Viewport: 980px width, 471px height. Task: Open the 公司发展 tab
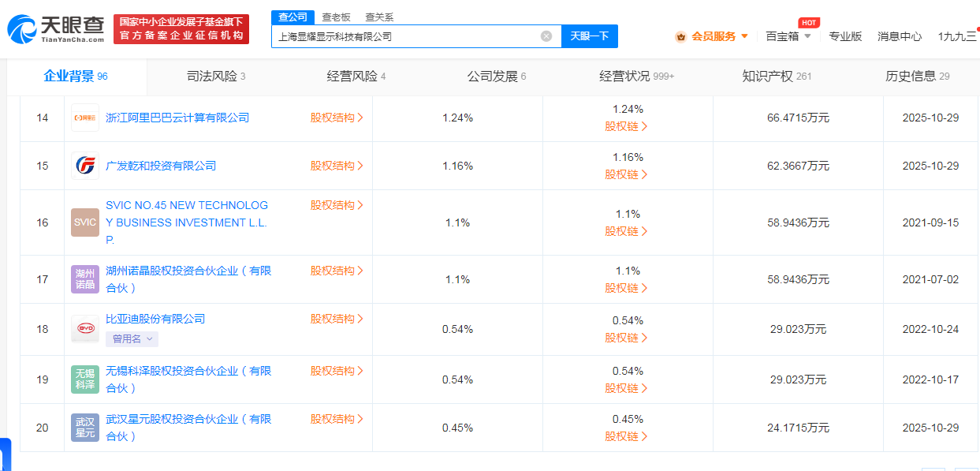click(497, 77)
